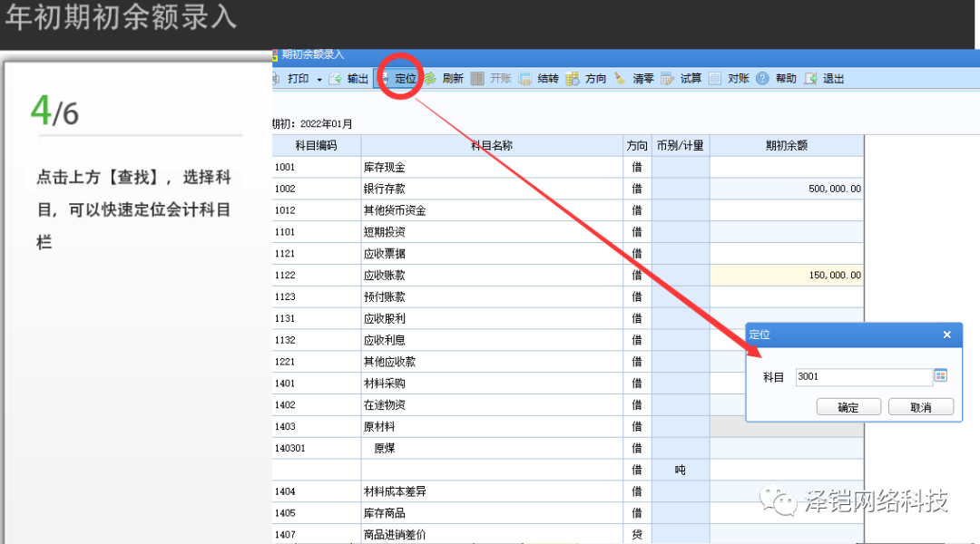Click 确定 in the 定位 dialog
This screenshot has height=544, width=980.
[848, 407]
